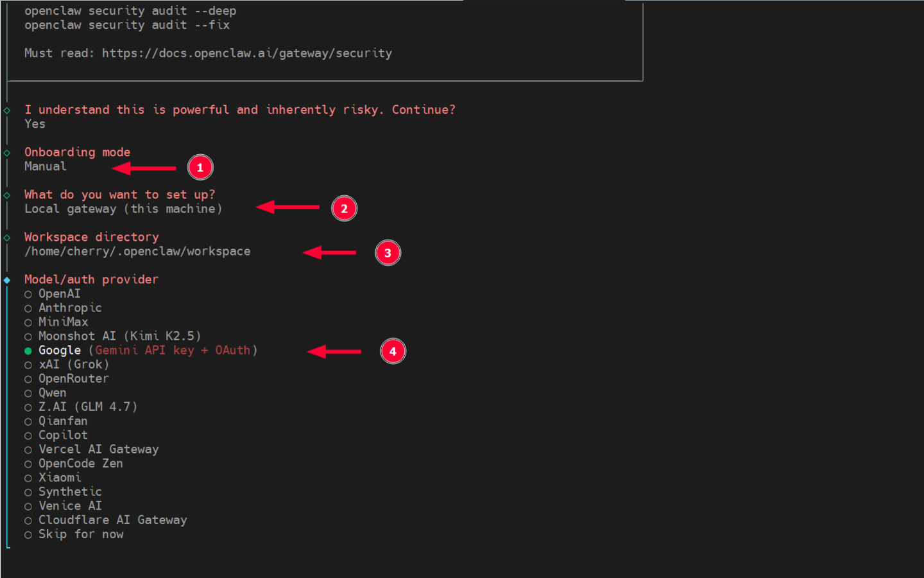Click the Yes confirmation answer
The image size is (924, 578).
point(34,123)
